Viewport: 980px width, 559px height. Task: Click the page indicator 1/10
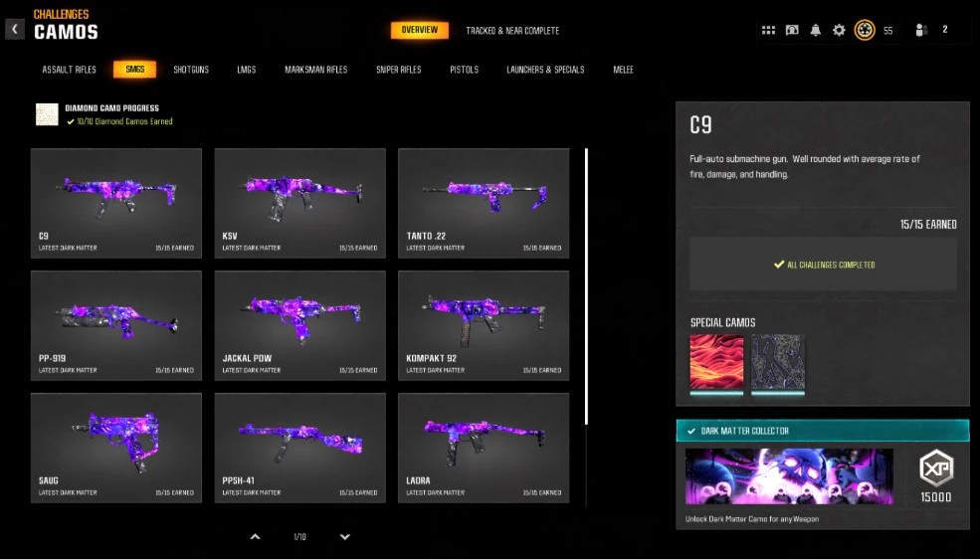coord(300,536)
